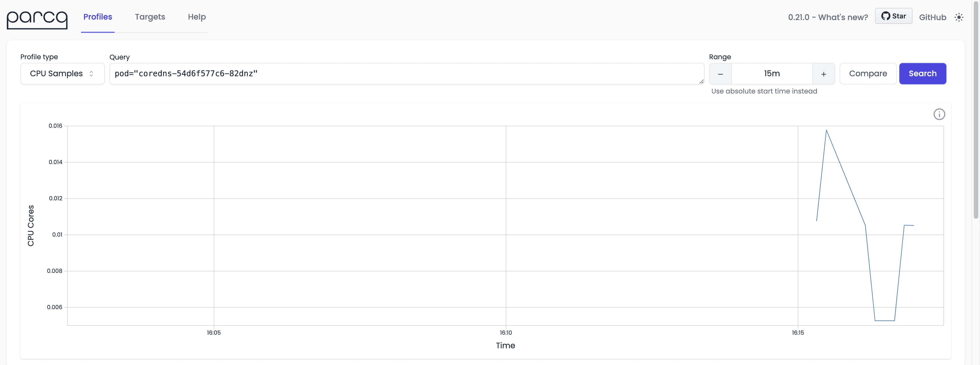Click the 16:15 spike on the CPU graph
980x365 pixels.
pos(826,131)
